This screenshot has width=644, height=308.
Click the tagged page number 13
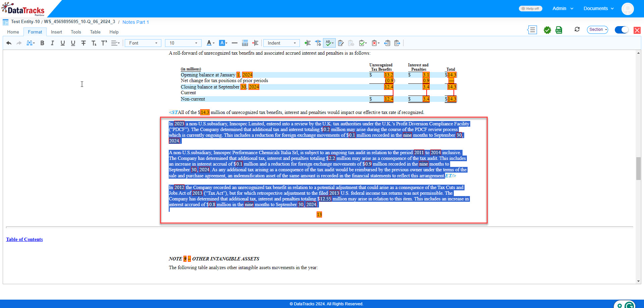(x=319, y=214)
